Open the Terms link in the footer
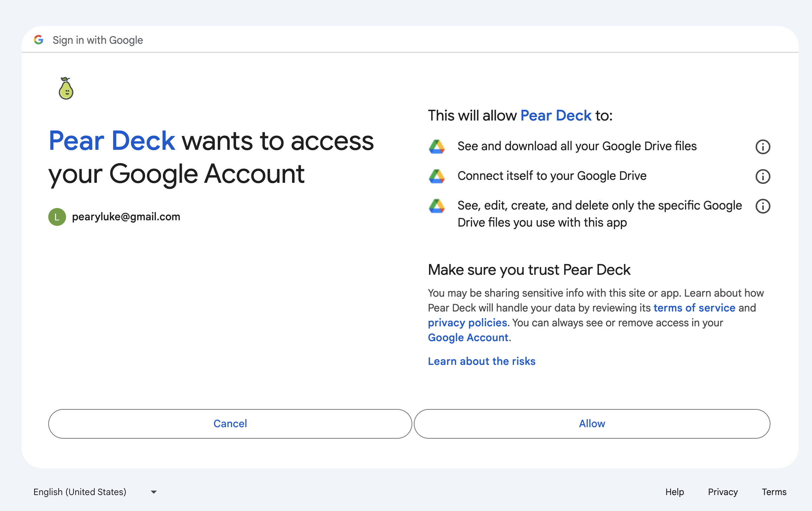 point(774,492)
